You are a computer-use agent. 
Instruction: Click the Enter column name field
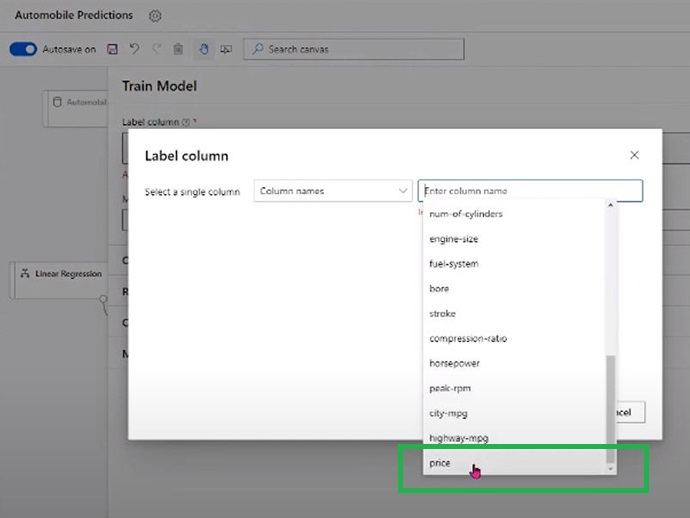530,191
